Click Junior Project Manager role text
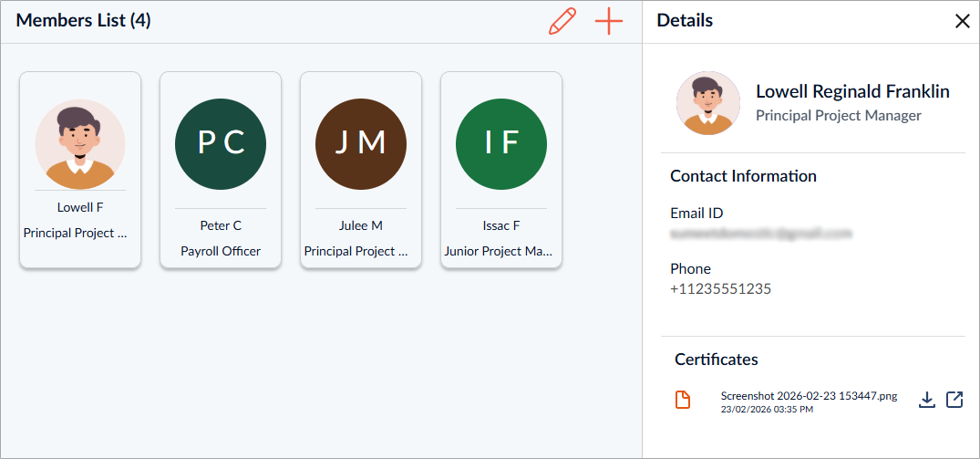This screenshot has height=459, width=980. pos(498,251)
